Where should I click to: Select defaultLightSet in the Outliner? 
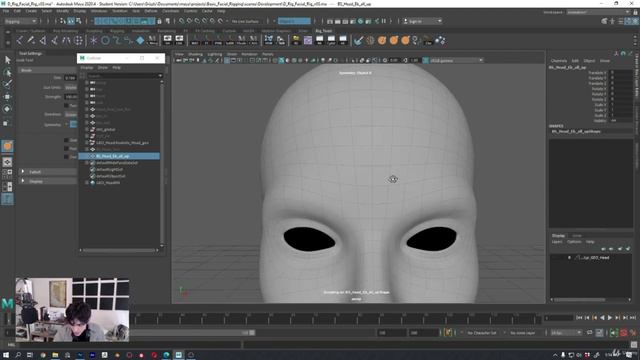[109, 169]
